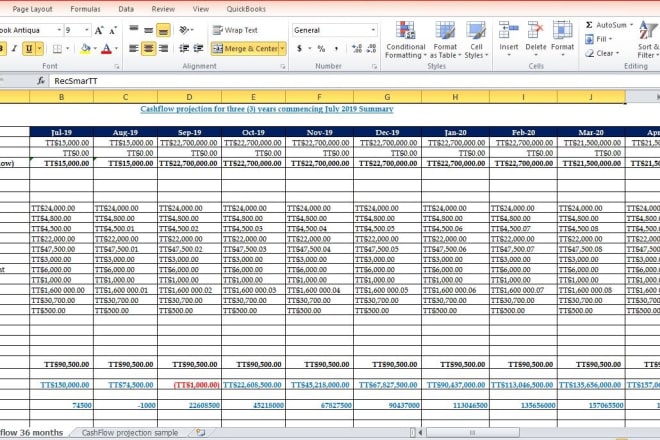Image resolution: width=660 pixels, height=440 pixels.
Task: Click the Decrease Font Size icon
Action: (113, 30)
